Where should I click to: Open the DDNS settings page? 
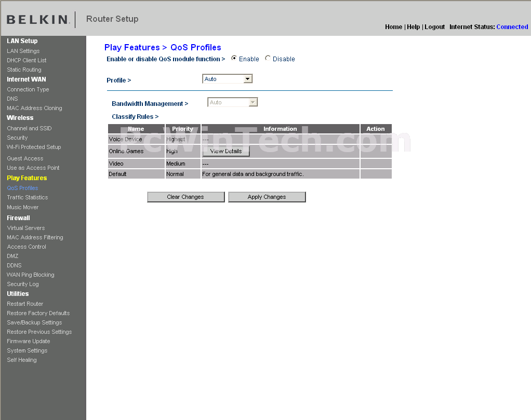point(14,265)
